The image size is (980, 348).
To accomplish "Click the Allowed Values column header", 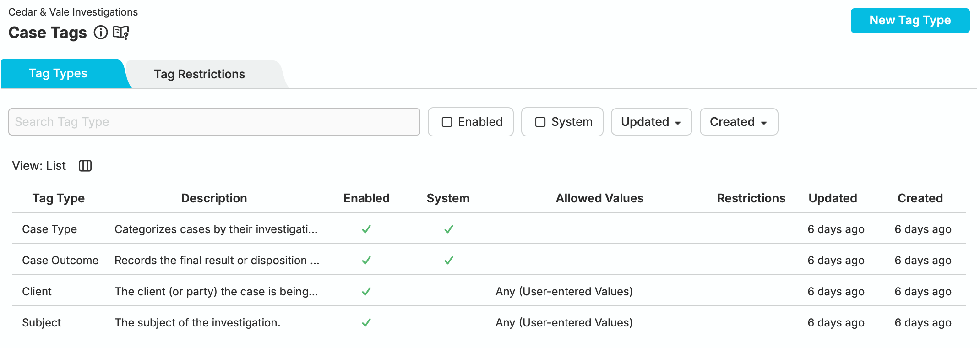I will tap(599, 198).
